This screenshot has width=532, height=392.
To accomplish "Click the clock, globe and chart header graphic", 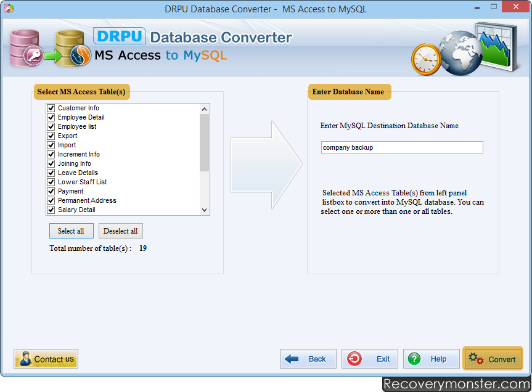I will (x=464, y=49).
